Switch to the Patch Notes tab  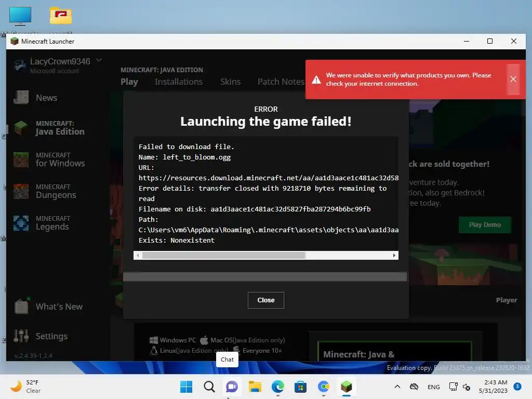click(281, 82)
